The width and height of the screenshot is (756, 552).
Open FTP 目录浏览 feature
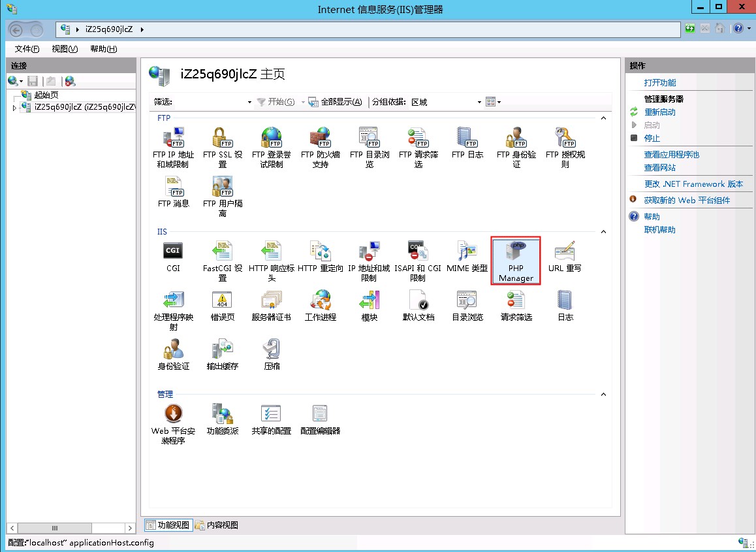pyautogui.click(x=370, y=148)
